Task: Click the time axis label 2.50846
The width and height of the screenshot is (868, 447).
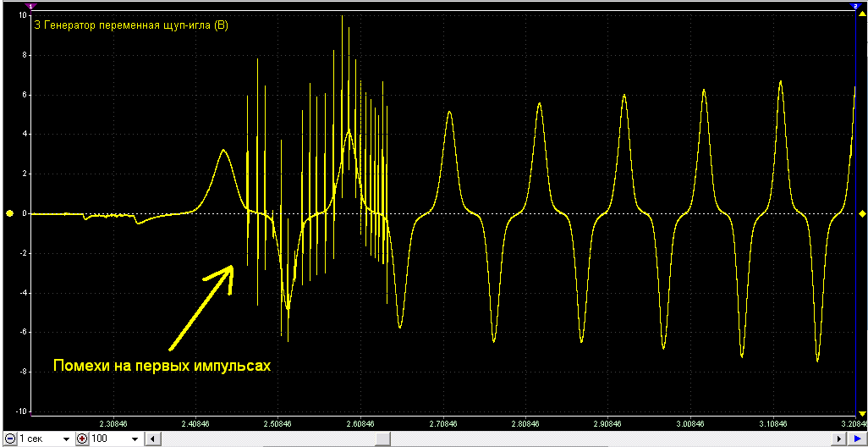Action: 278,424
